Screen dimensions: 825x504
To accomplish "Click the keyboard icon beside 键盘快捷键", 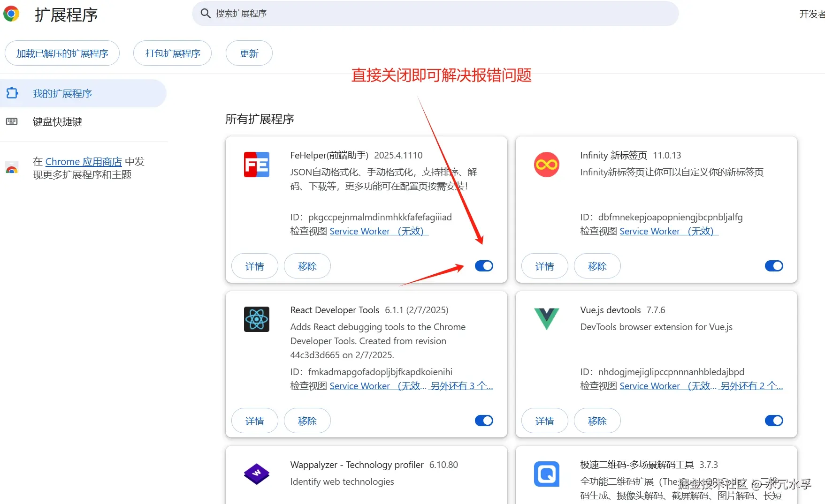I will tap(12, 121).
